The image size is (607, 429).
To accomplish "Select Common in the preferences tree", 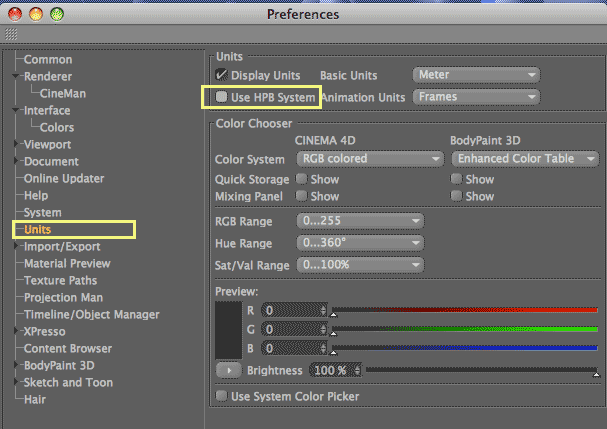I will click(x=48, y=60).
